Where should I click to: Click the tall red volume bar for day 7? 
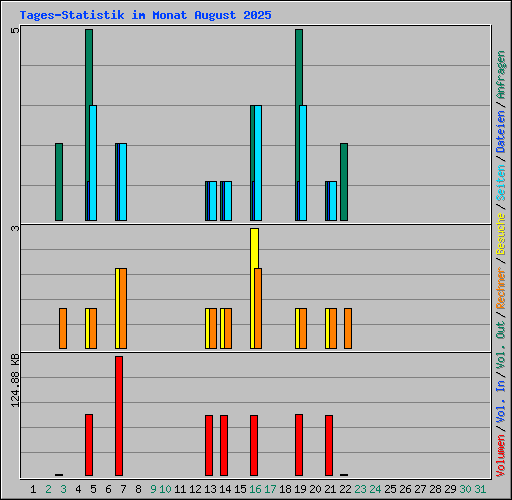(119, 416)
